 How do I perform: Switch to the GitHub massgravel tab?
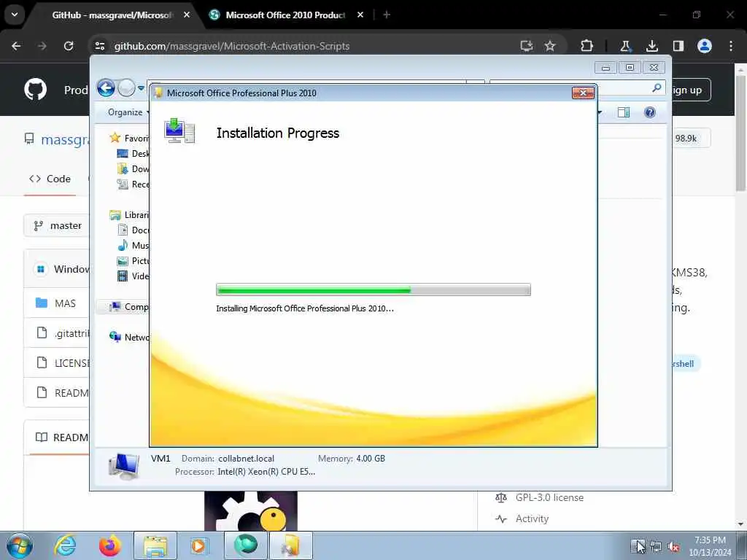pos(112,15)
